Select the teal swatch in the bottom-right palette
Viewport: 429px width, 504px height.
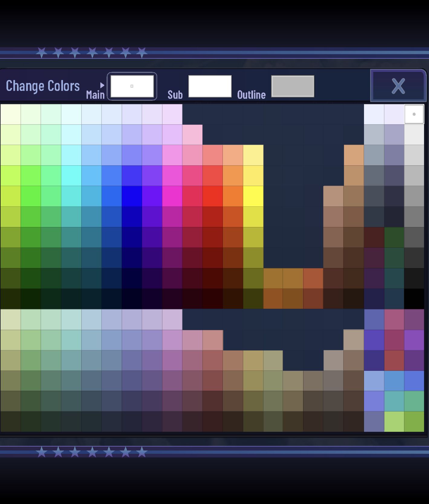pos(394,401)
